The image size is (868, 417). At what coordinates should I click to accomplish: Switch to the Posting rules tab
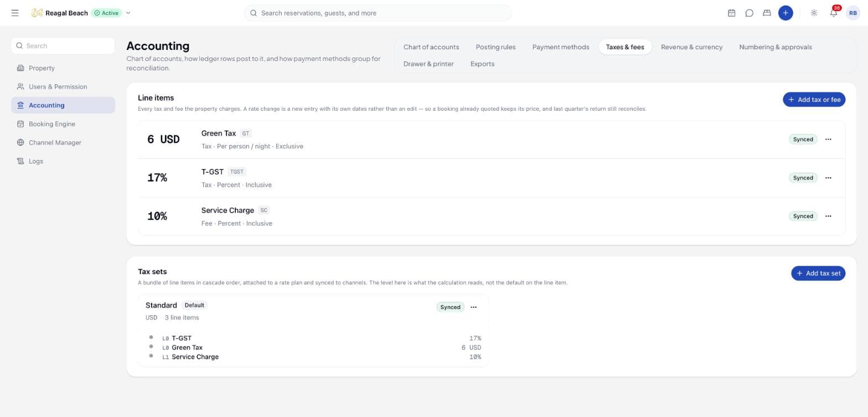click(495, 47)
